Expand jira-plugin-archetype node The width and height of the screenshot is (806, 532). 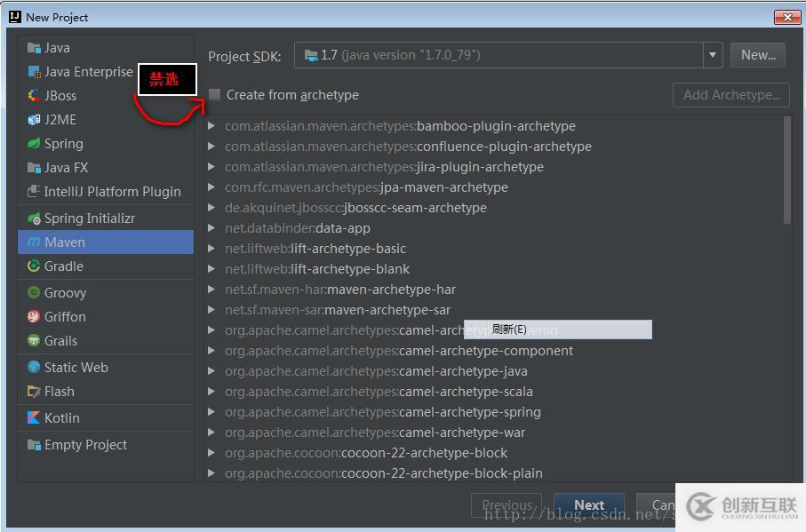point(211,167)
